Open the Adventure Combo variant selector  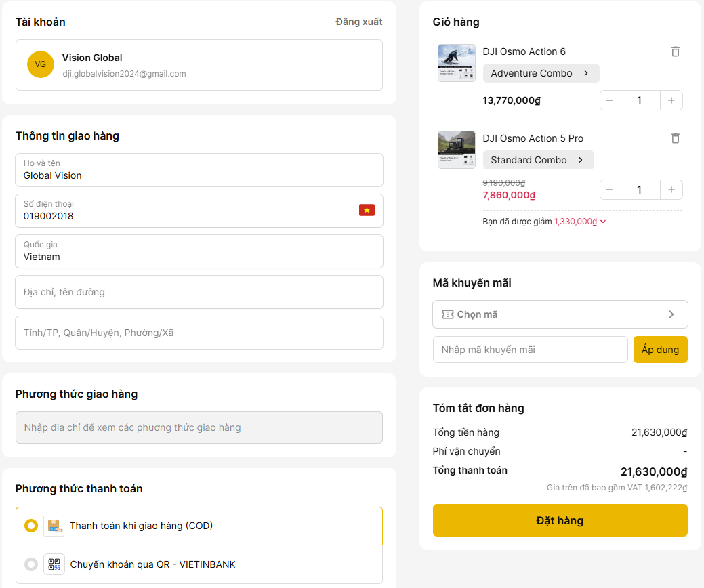pos(541,73)
